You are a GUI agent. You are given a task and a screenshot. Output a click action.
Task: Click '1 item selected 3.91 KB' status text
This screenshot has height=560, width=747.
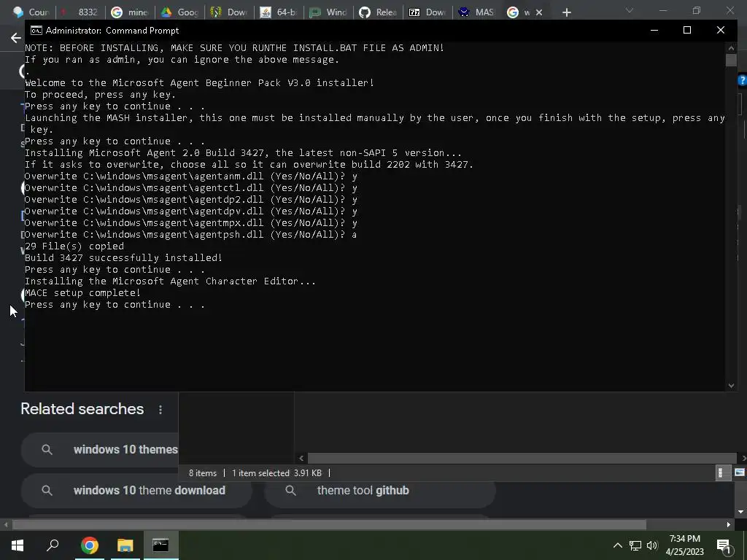click(x=276, y=473)
